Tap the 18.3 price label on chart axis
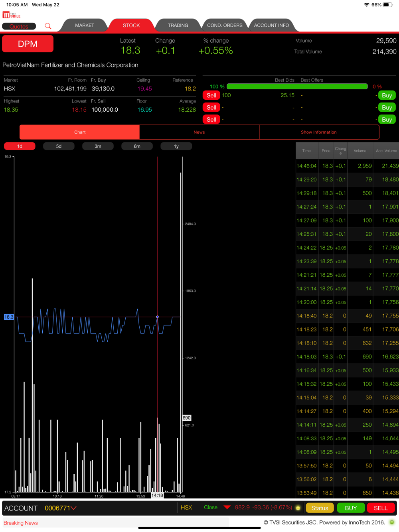This screenshot has width=399, height=532. click(9, 317)
